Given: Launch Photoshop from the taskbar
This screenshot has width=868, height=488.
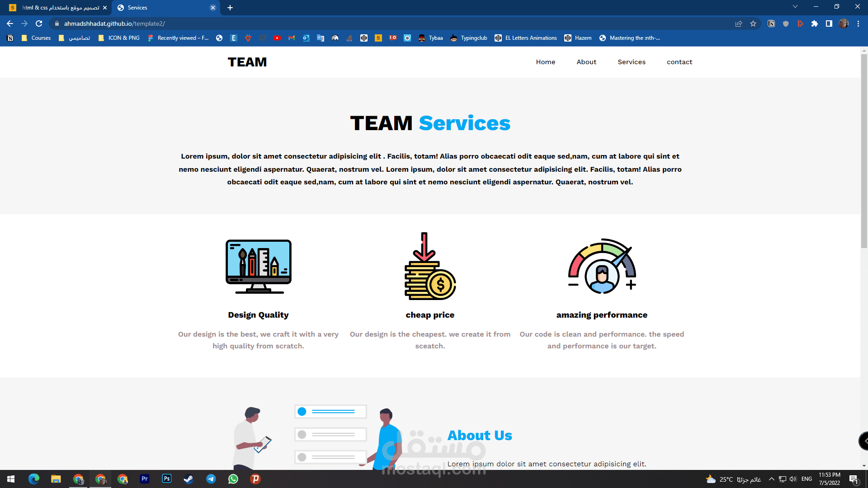Looking at the screenshot, I should pyautogui.click(x=166, y=479).
